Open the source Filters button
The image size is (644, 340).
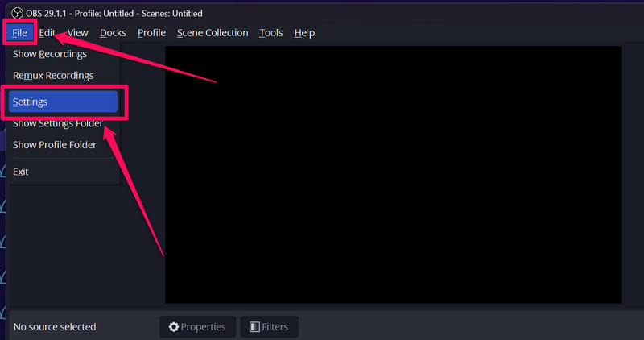point(269,326)
